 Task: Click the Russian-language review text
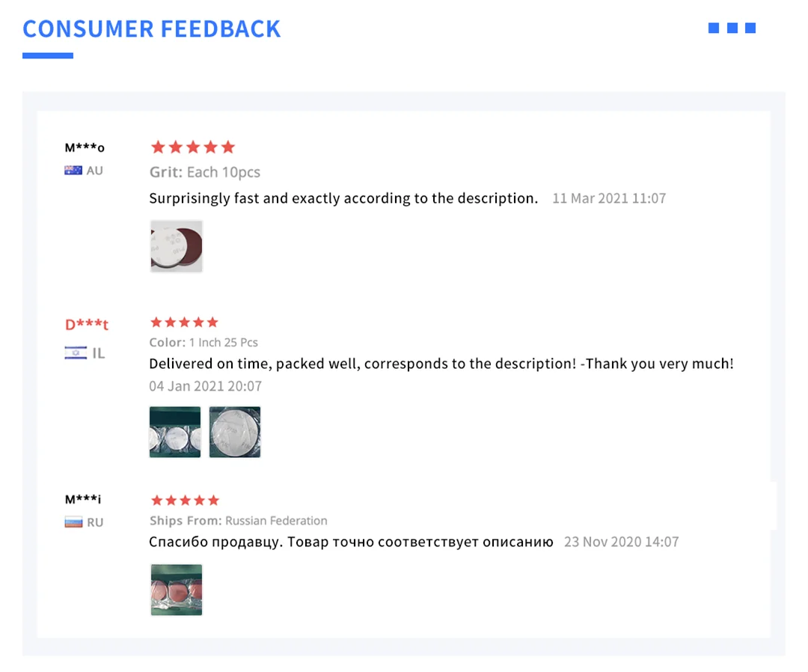(351, 542)
